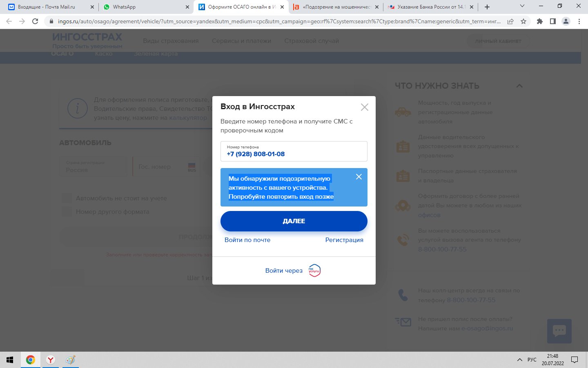Image resolution: width=588 pixels, height=368 pixels.
Task: Click the Войти через link
Action: coord(284,271)
